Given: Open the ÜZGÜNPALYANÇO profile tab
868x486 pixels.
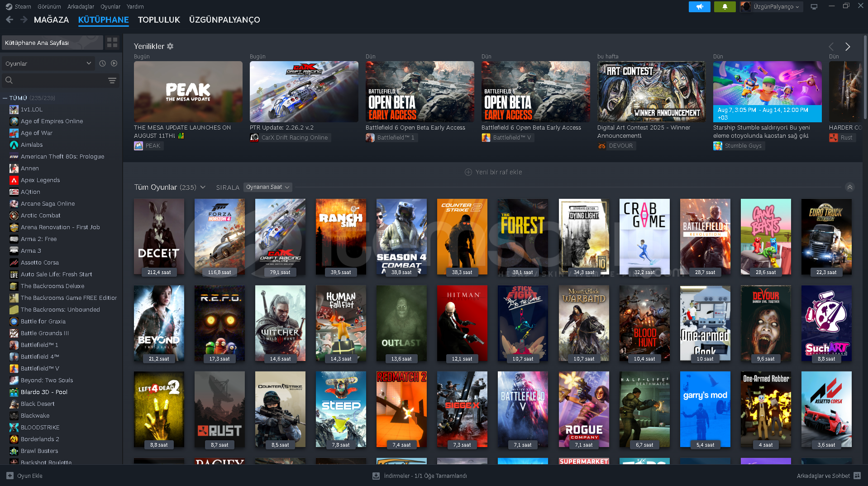Looking at the screenshot, I should (x=224, y=20).
